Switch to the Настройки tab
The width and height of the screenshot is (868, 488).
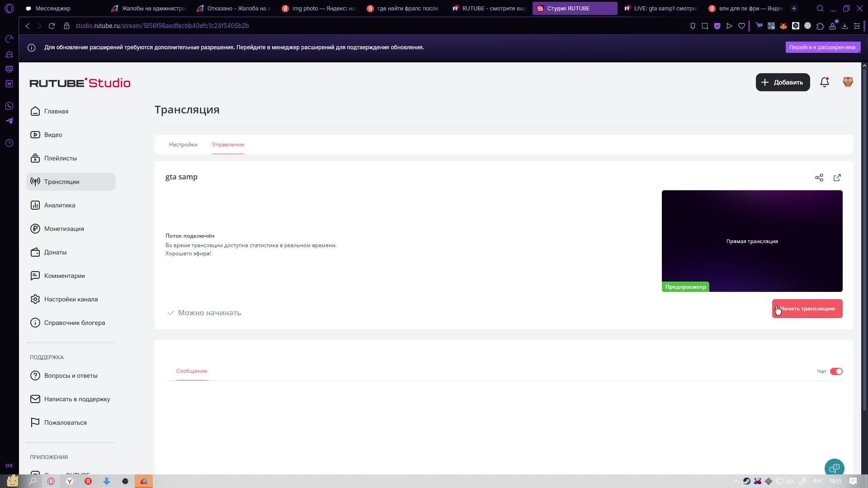pos(183,145)
